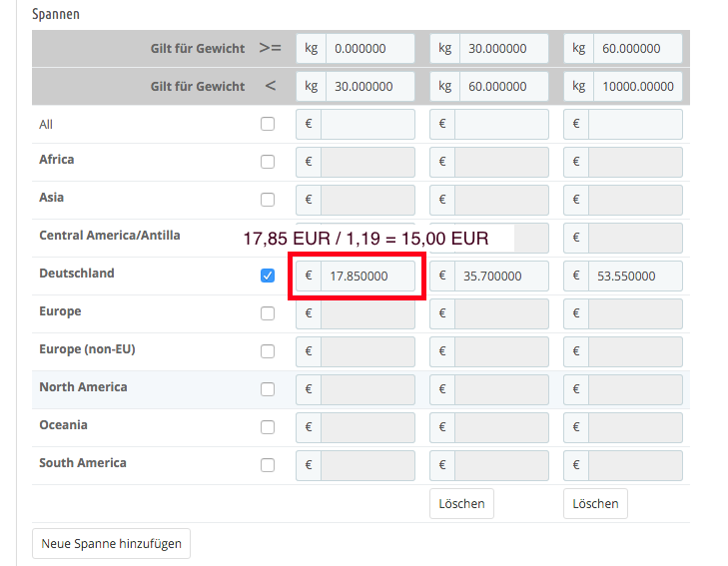Click Löschen under the third range

(595, 503)
